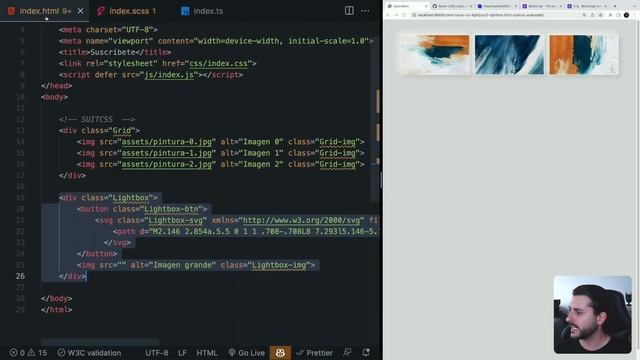Switch to the third browser tab
640x360 pixels.
click(496, 6)
